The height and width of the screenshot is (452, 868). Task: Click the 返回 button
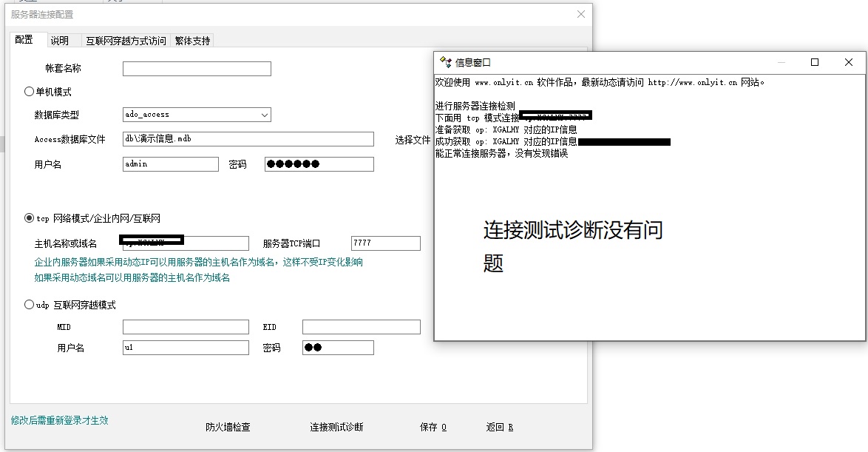(499, 427)
